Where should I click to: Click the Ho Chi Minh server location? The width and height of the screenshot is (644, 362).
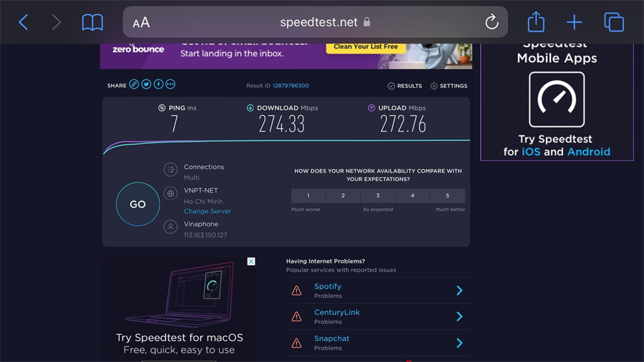coord(203,202)
